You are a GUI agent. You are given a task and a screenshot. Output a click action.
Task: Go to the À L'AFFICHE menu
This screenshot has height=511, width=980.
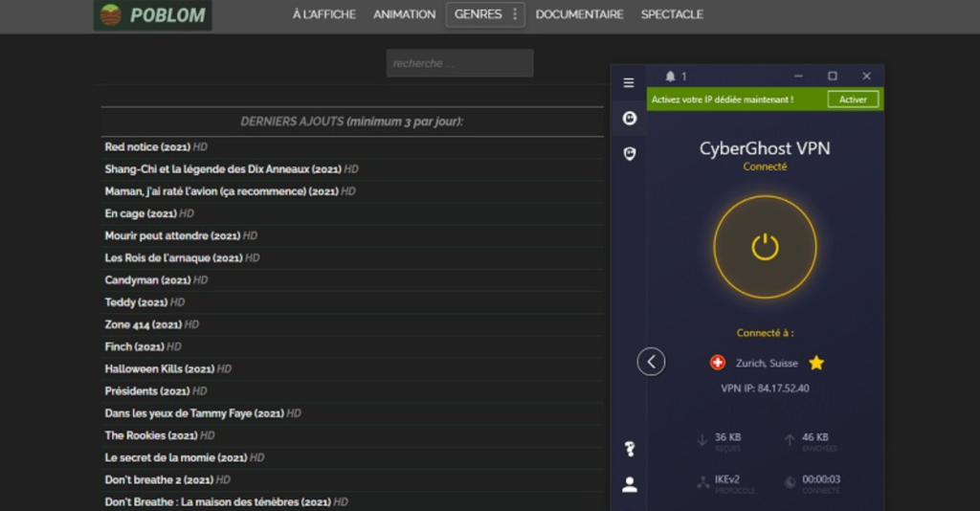(323, 14)
